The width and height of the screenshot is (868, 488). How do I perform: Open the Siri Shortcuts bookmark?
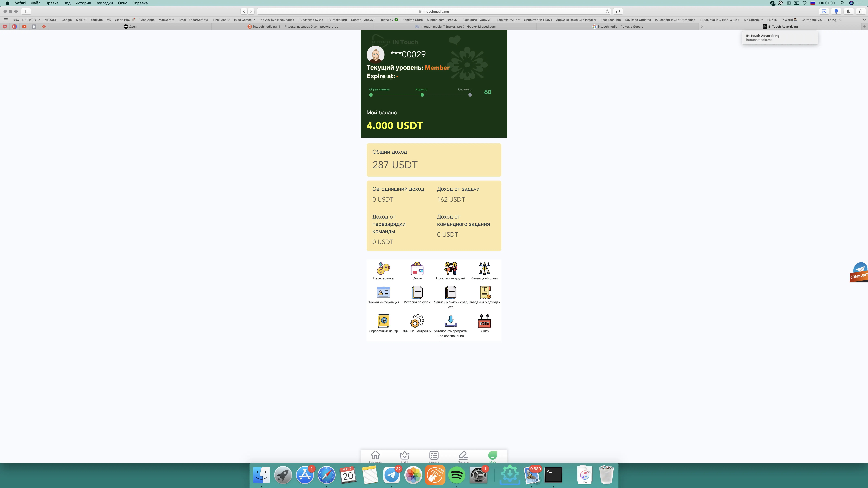pos(753,20)
